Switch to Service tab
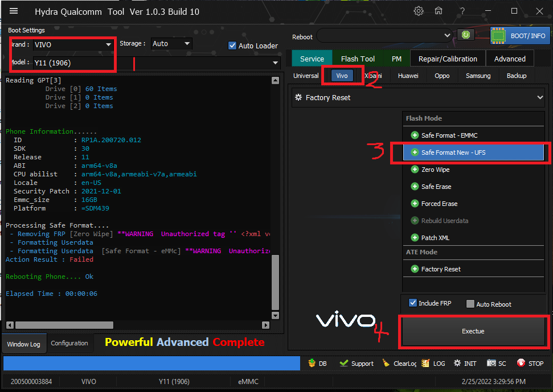553x392 pixels. tap(312, 59)
